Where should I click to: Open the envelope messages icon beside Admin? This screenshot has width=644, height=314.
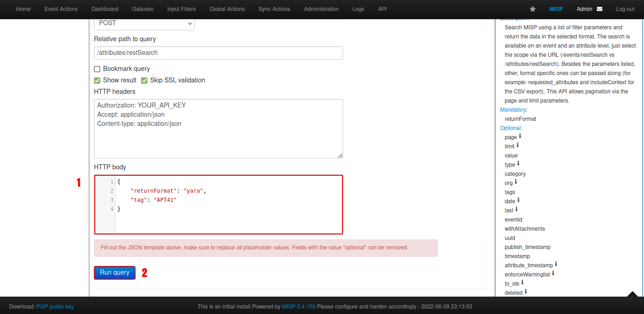(600, 9)
